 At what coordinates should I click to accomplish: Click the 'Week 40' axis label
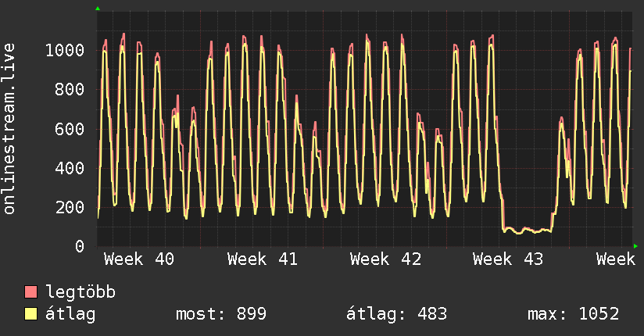pos(139,259)
